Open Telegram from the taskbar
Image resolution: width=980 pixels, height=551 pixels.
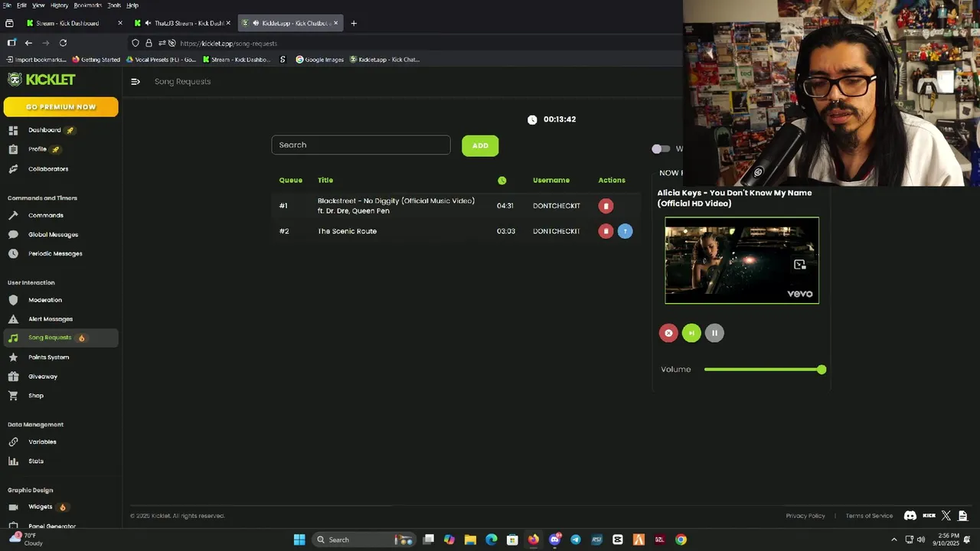[x=576, y=540]
